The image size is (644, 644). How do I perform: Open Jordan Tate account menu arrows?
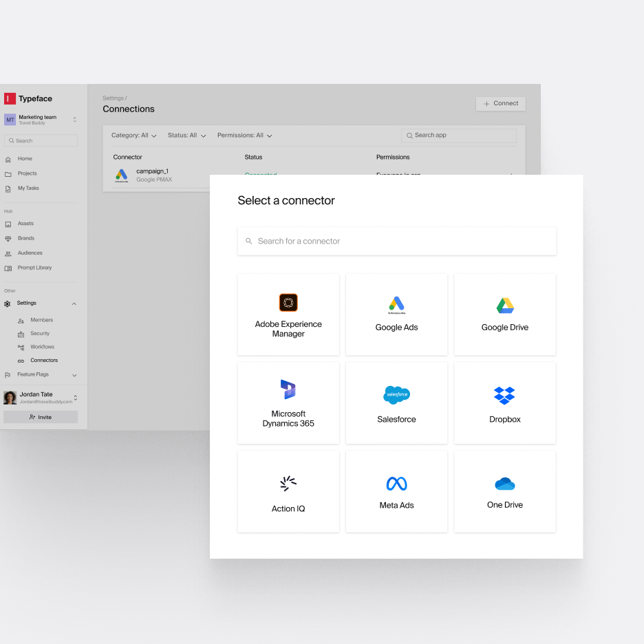(76, 398)
